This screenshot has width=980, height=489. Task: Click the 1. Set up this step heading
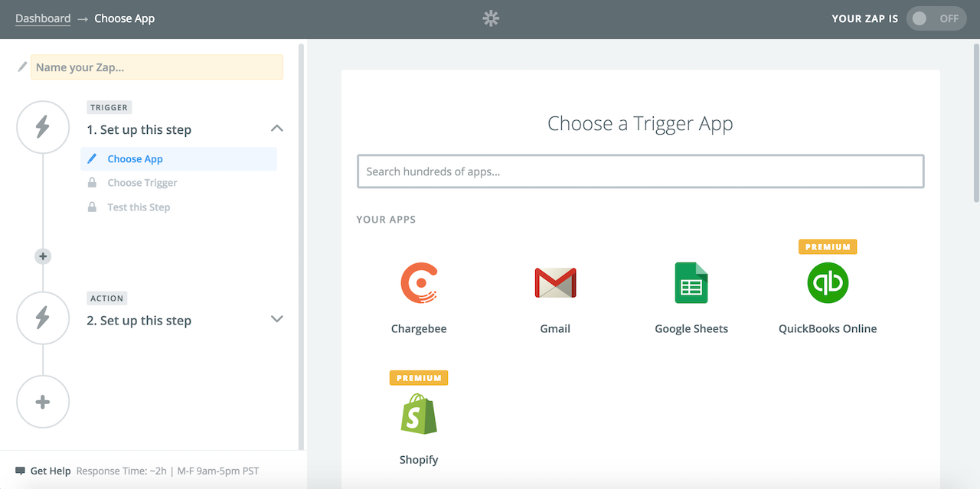(139, 130)
